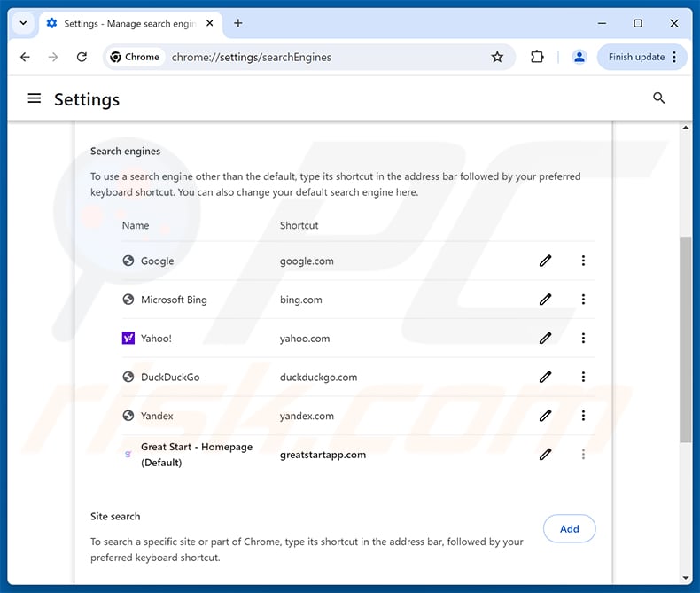Viewport: 700px width, 593px height.
Task: Edit the Microsoft Bing entry
Action: 545,300
